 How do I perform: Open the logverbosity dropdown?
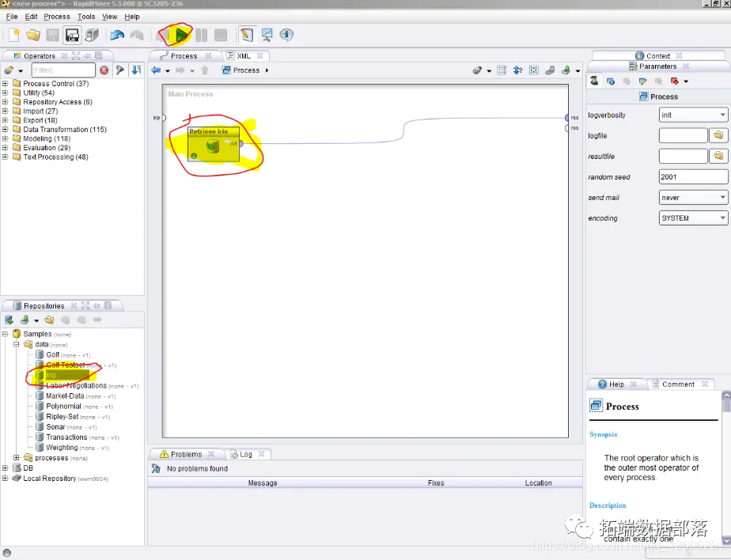coord(693,115)
